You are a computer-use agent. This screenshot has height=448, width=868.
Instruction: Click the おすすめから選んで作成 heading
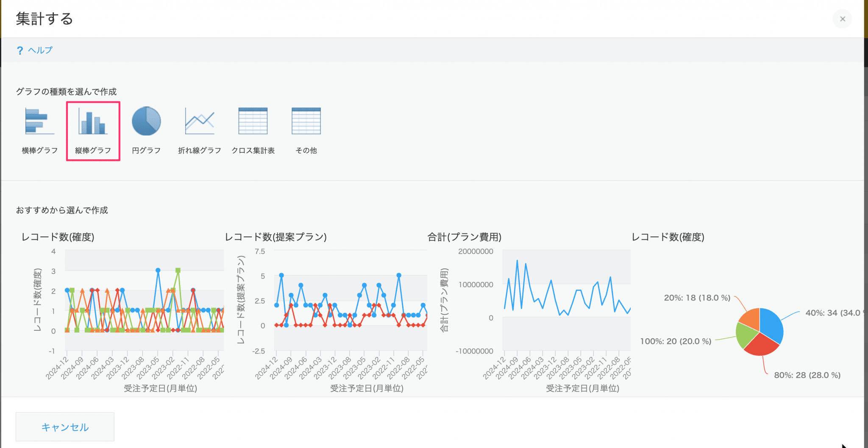62,210
